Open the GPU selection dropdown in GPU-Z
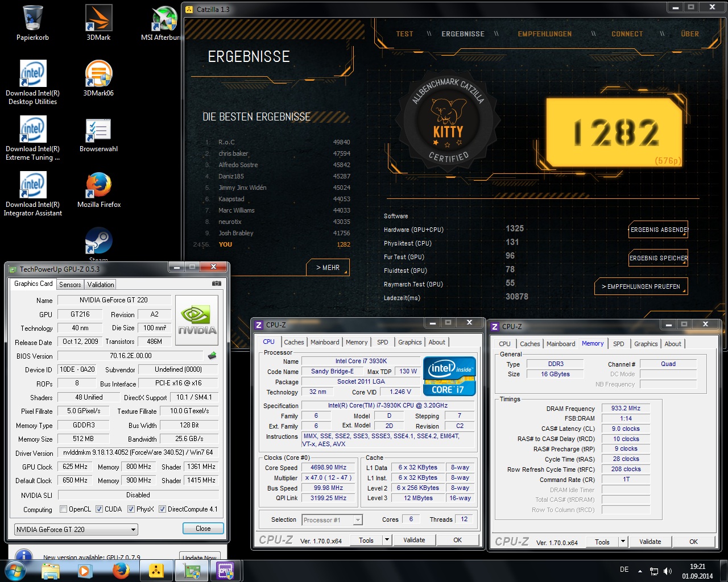Screen dimensions: 728x582 click(76, 530)
